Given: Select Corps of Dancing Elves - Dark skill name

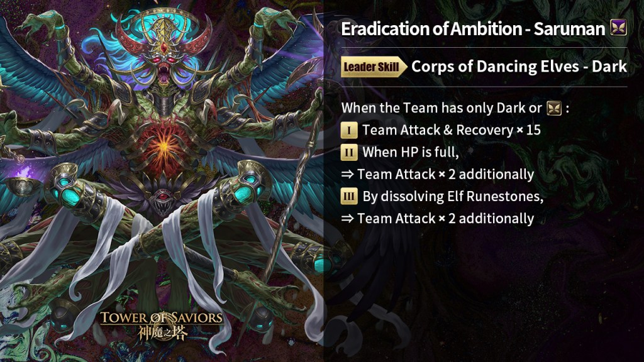Looking at the screenshot, I should point(519,67).
